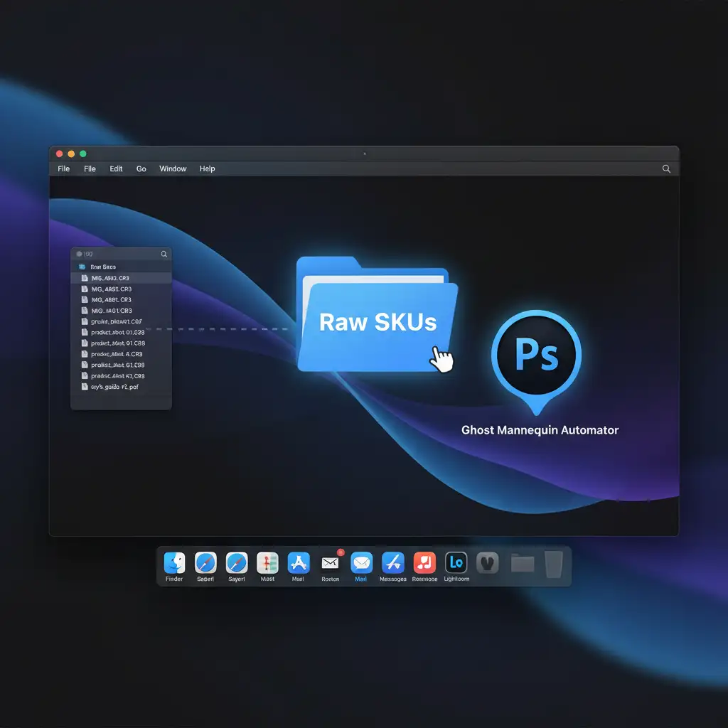Click the Ghost Mannequin Automator label
Screen dimensions: 728x728
[540, 430]
